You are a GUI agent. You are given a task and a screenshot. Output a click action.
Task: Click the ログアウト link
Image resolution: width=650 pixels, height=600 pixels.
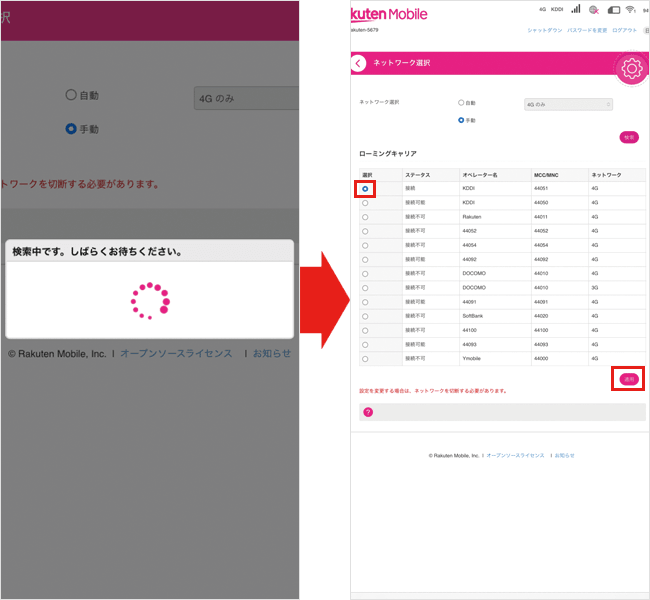pos(624,31)
